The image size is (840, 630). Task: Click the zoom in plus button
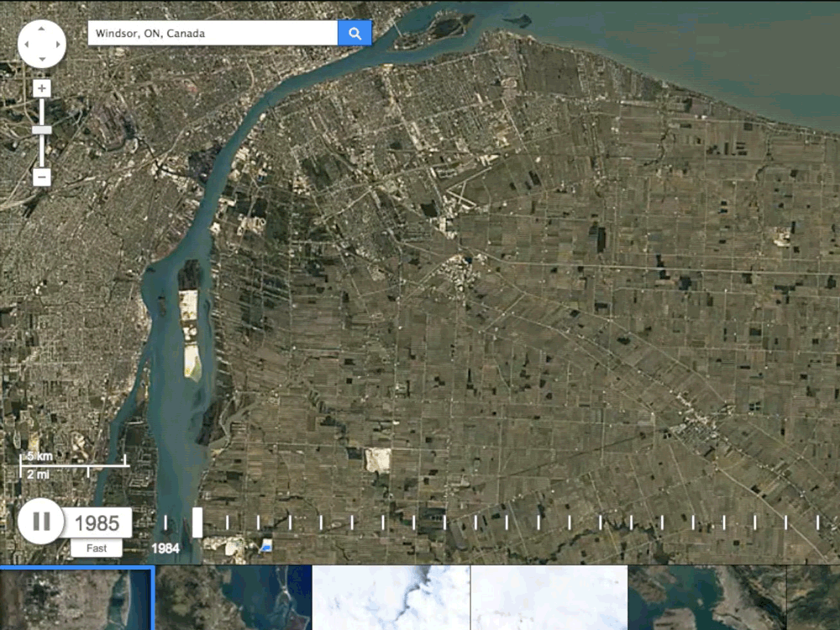(x=42, y=88)
